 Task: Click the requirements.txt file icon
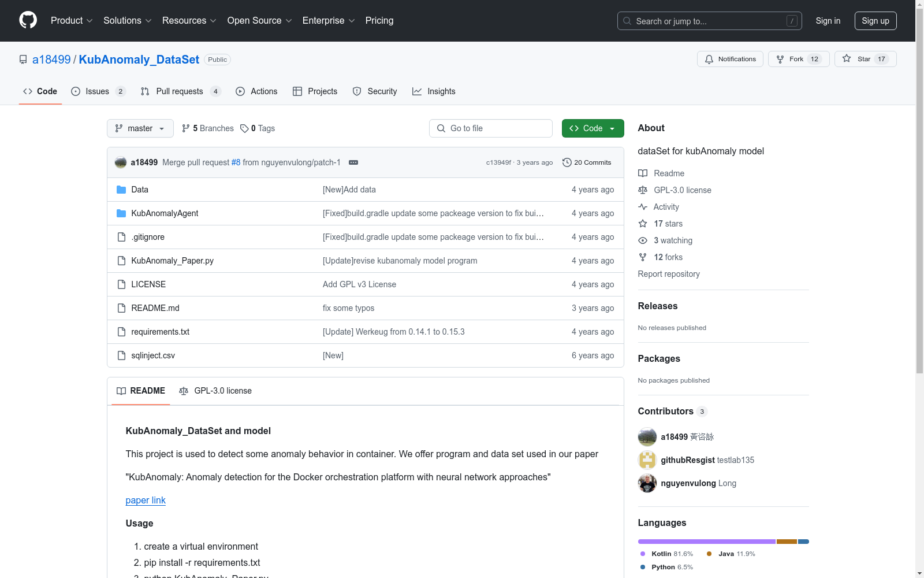coord(121,332)
